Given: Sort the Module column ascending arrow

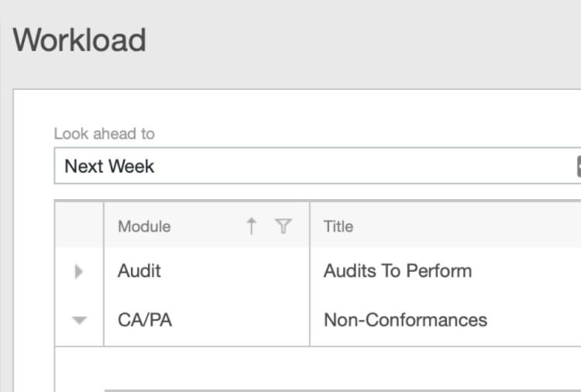Looking at the screenshot, I should coord(251,226).
